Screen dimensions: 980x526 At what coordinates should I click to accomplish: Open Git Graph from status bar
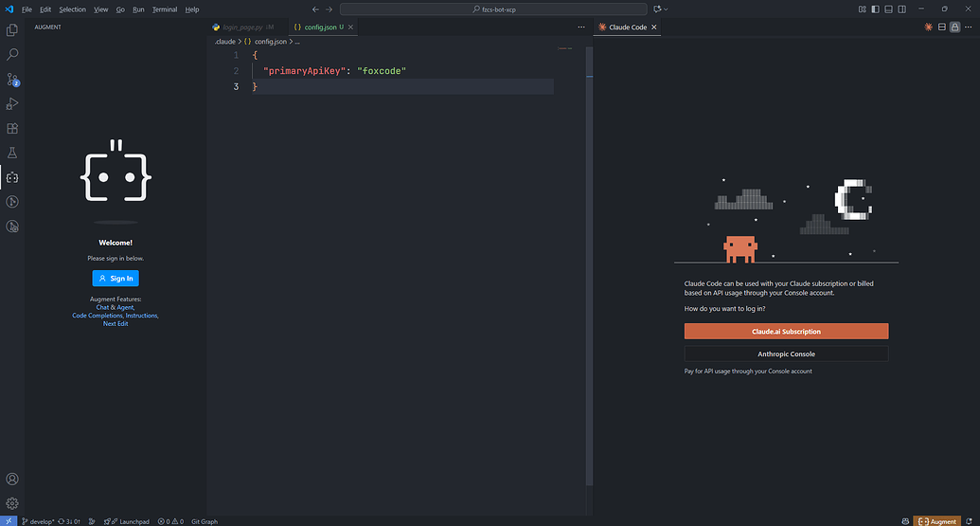[x=205, y=521]
